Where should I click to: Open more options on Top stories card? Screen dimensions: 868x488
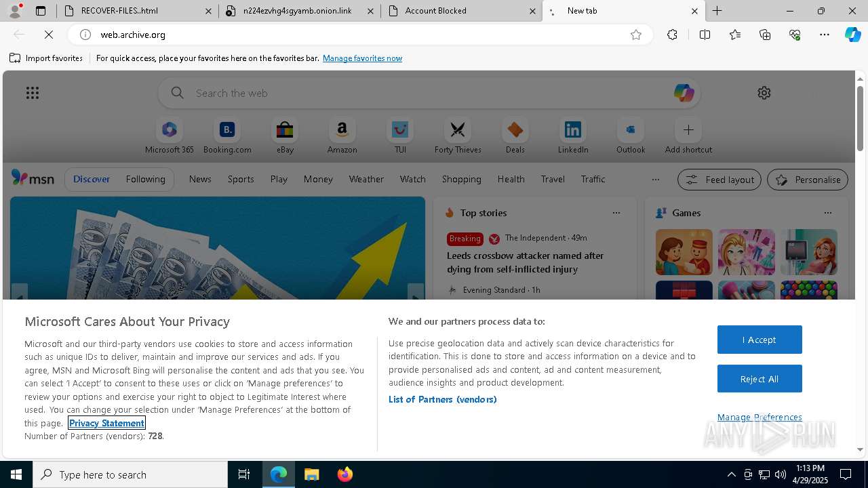tap(616, 213)
